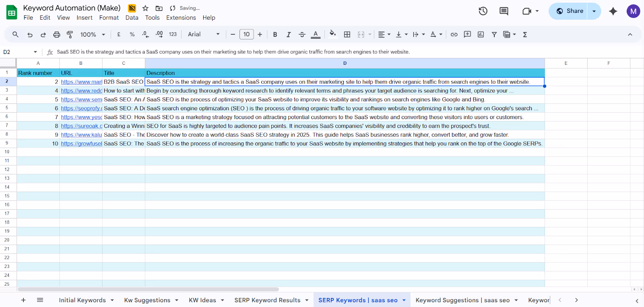The width and height of the screenshot is (644, 307).
Task: Open the sureoak URL link
Action: [x=82, y=126]
